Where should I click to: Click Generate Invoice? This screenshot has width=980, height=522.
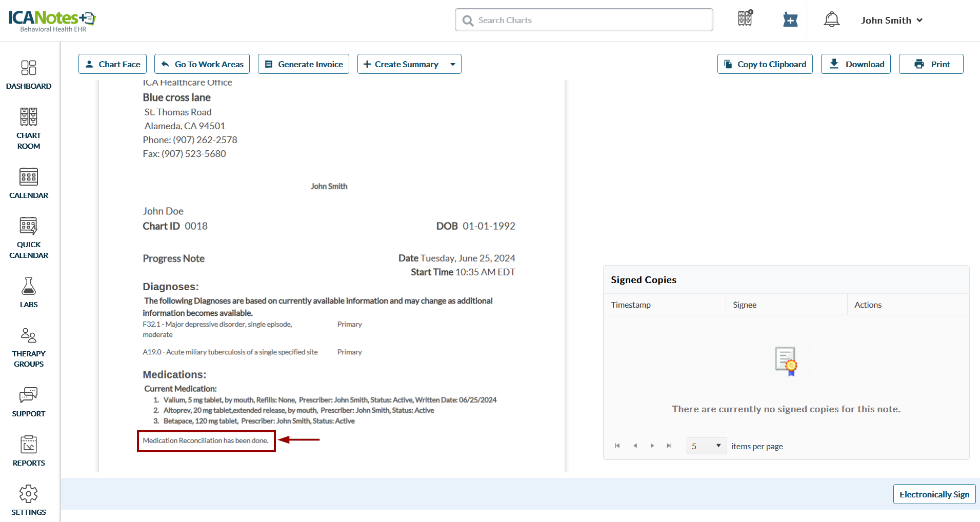coord(303,64)
